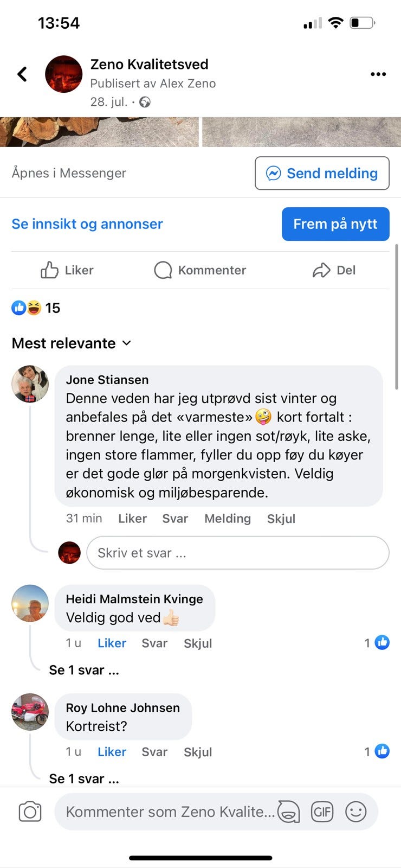Open Se innsikt og annonser link
This screenshot has height=868, width=401.
click(x=87, y=224)
